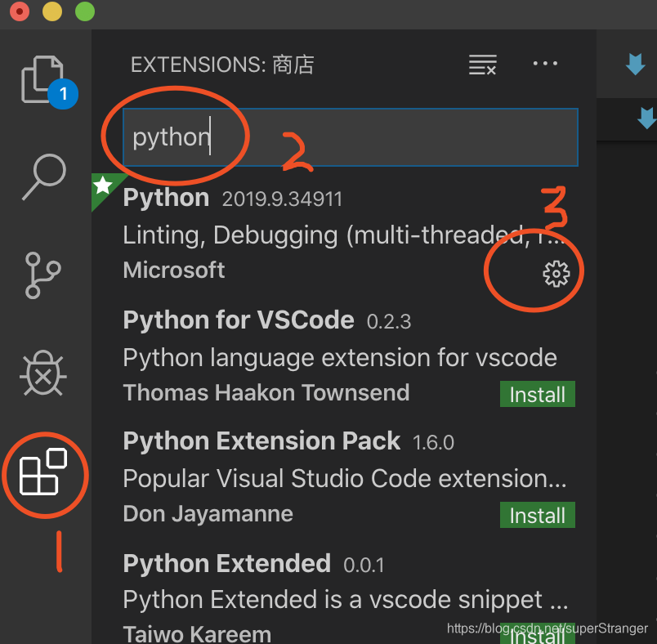Click the Microsoft publisher name
This screenshot has height=644, width=657.
[174, 271]
